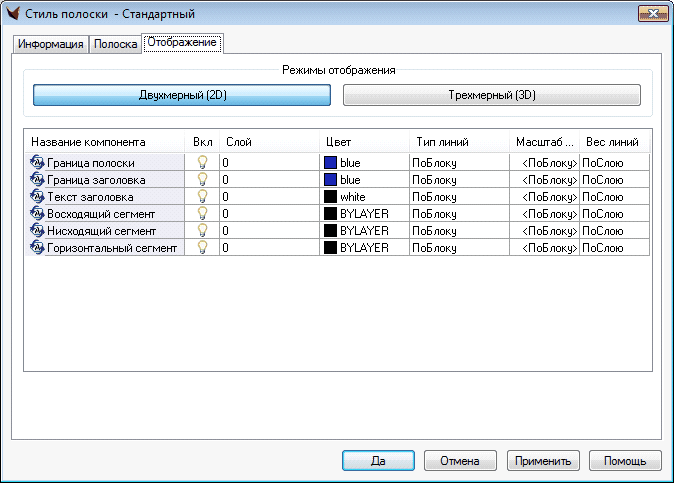Click the Слой cell for Граница полоски
Image resolution: width=674 pixels, height=483 pixels.
pyautogui.click(x=268, y=162)
